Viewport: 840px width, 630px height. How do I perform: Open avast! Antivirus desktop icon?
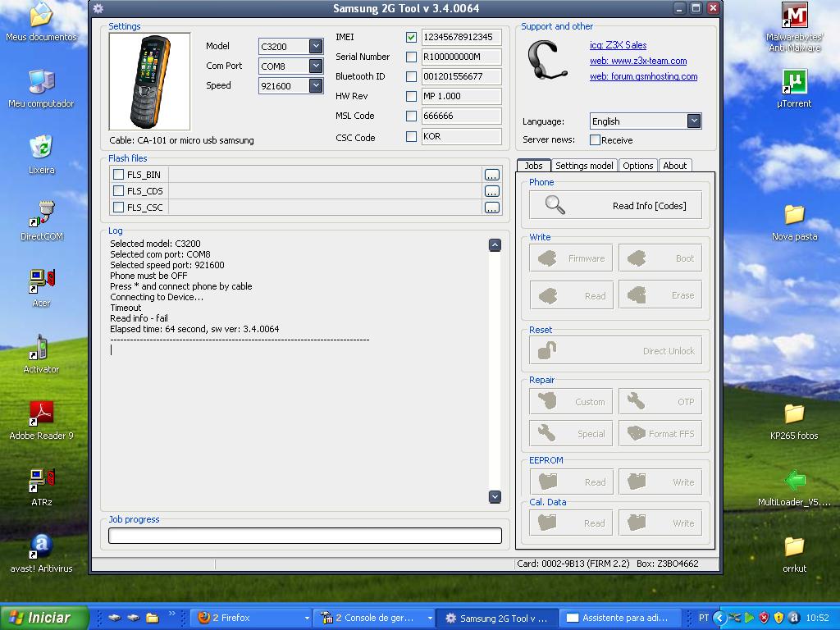tap(41, 554)
